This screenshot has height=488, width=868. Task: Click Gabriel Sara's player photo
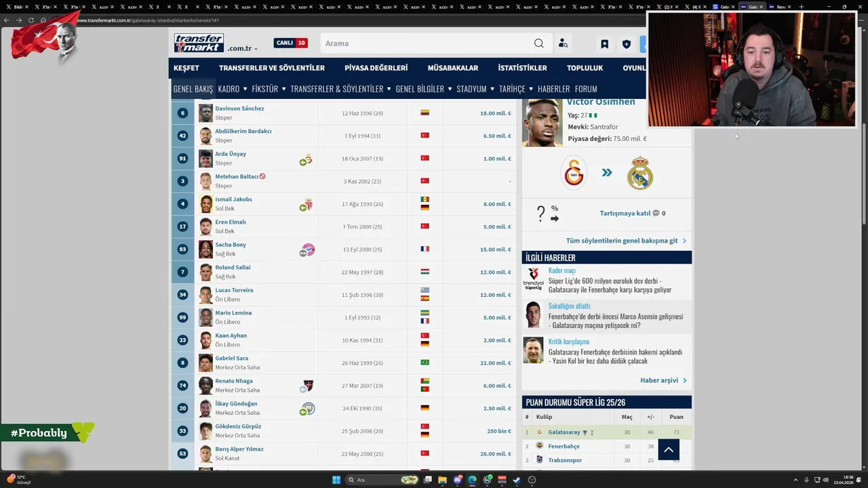pyautogui.click(x=205, y=363)
